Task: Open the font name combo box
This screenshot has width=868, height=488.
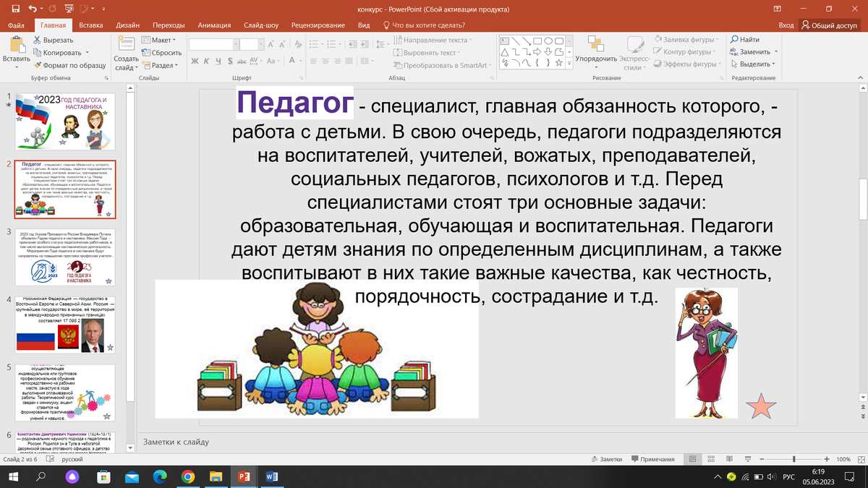Action: (213, 44)
